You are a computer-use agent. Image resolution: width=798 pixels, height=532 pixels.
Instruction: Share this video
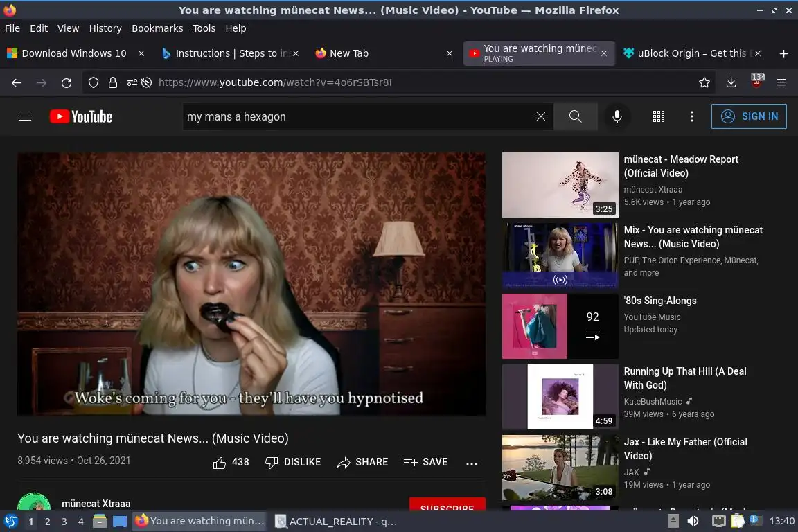coord(362,462)
